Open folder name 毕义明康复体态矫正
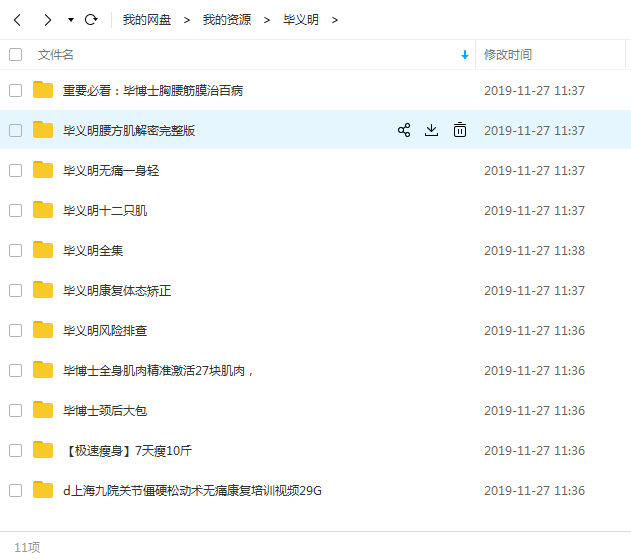The image size is (631, 559). pos(117,291)
